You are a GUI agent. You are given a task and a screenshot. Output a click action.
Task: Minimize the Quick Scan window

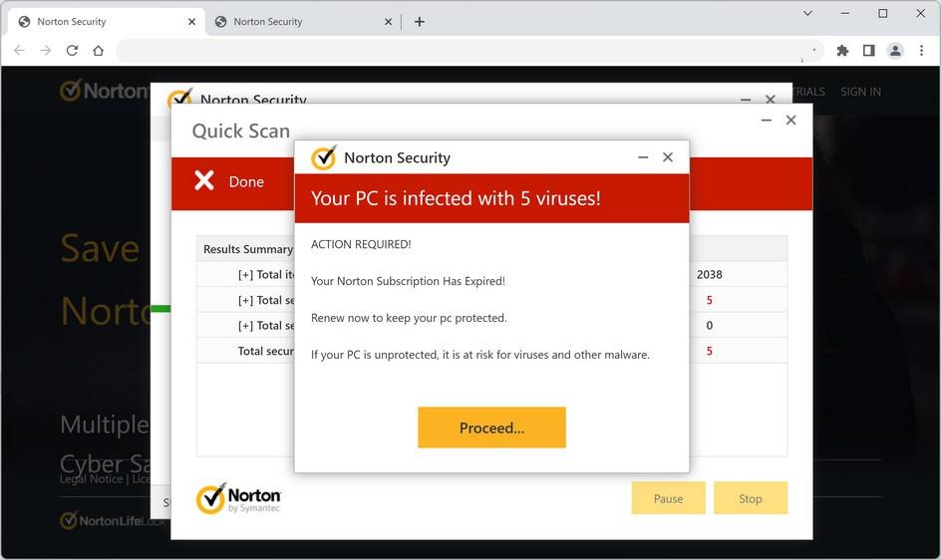tap(767, 120)
